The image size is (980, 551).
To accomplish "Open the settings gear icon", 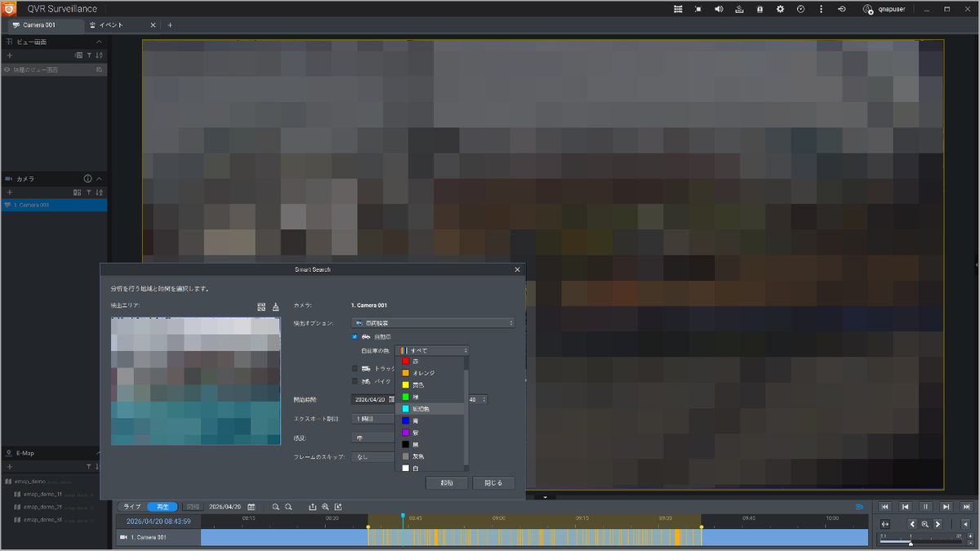I will point(780,9).
